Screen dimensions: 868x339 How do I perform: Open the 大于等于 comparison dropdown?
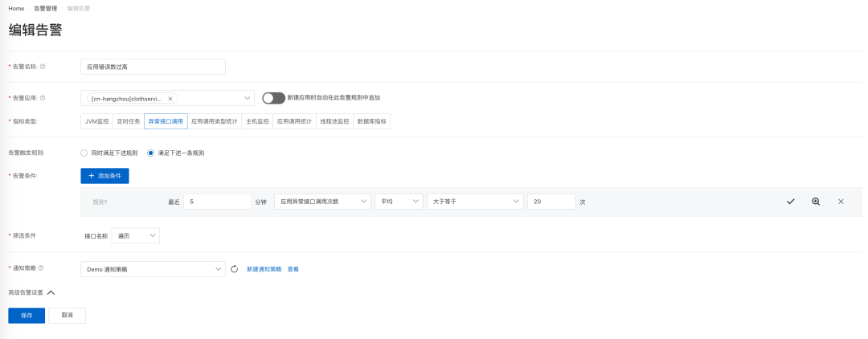pyautogui.click(x=476, y=202)
